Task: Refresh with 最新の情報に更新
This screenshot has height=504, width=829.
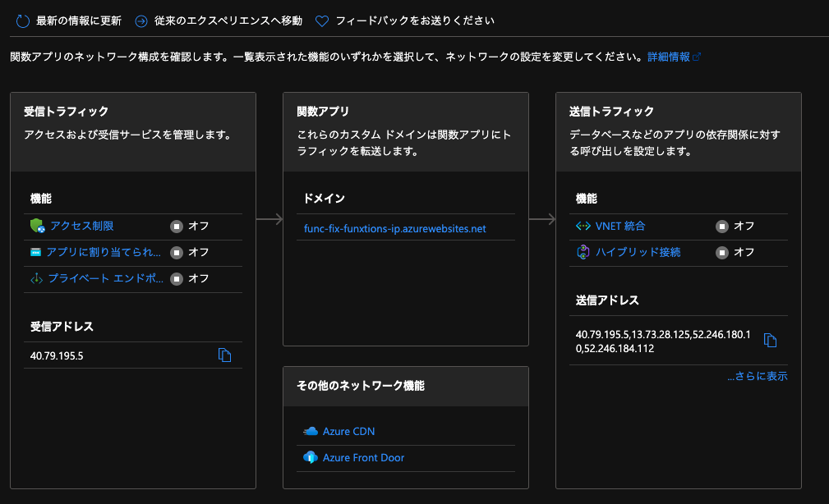Action: (79, 21)
